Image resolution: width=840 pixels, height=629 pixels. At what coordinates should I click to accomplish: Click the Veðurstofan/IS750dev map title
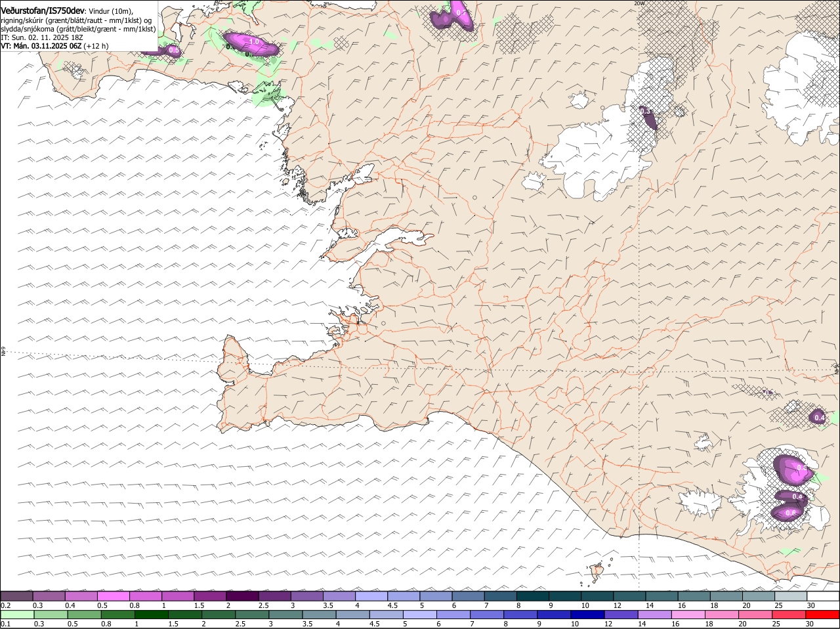tap(43, 10)
